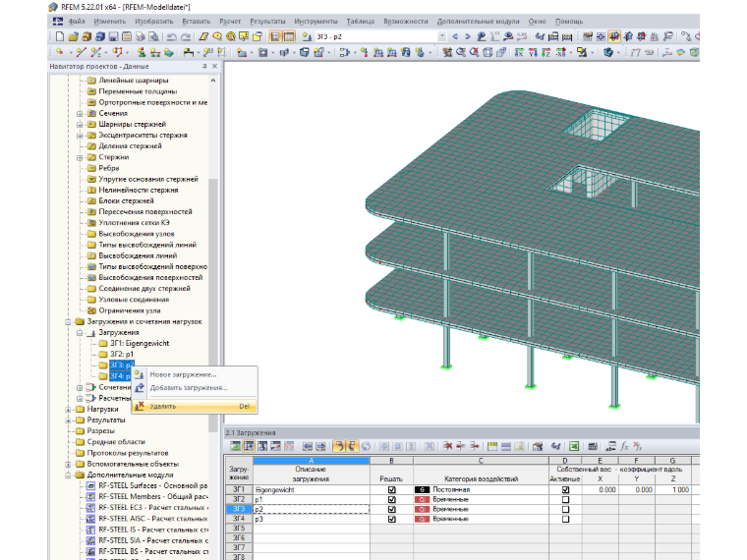The height and width of the screenshot is (560, 747).
Task: Open the Файл menu
Action: 77,22
